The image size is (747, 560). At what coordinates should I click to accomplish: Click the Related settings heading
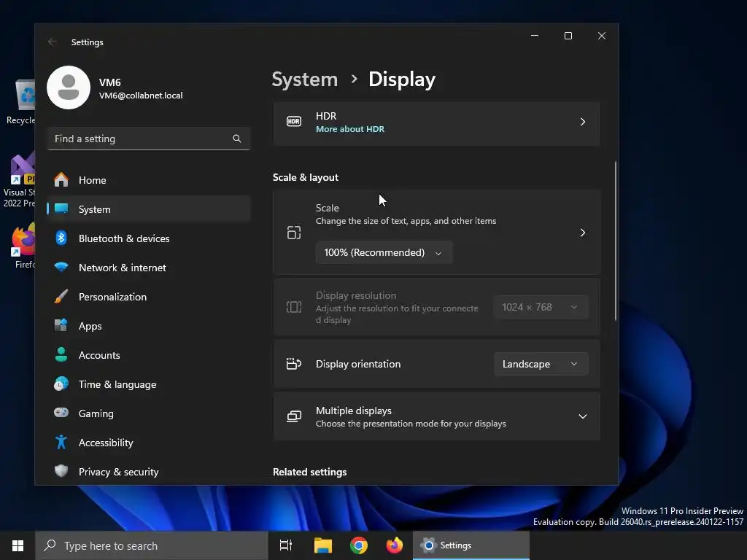pos(309,472)
